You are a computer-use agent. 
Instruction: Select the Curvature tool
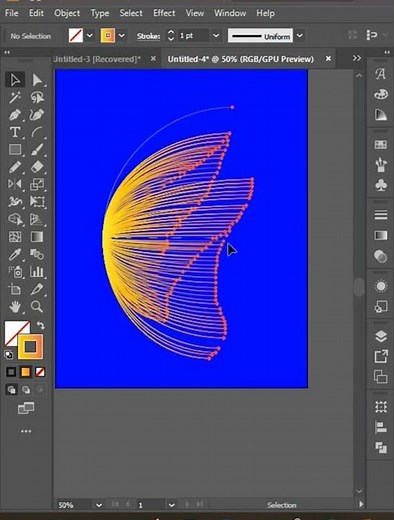[37, 115]
